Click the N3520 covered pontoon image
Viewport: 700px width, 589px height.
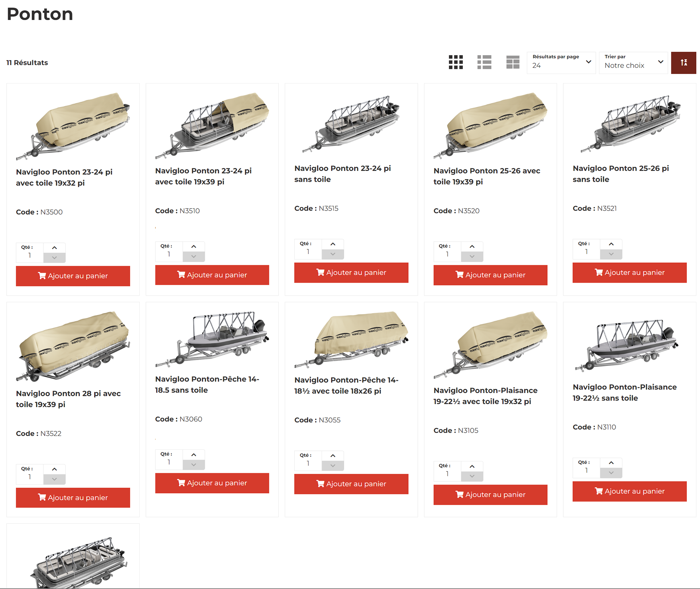pyautogui.click(x=490, y=126)
